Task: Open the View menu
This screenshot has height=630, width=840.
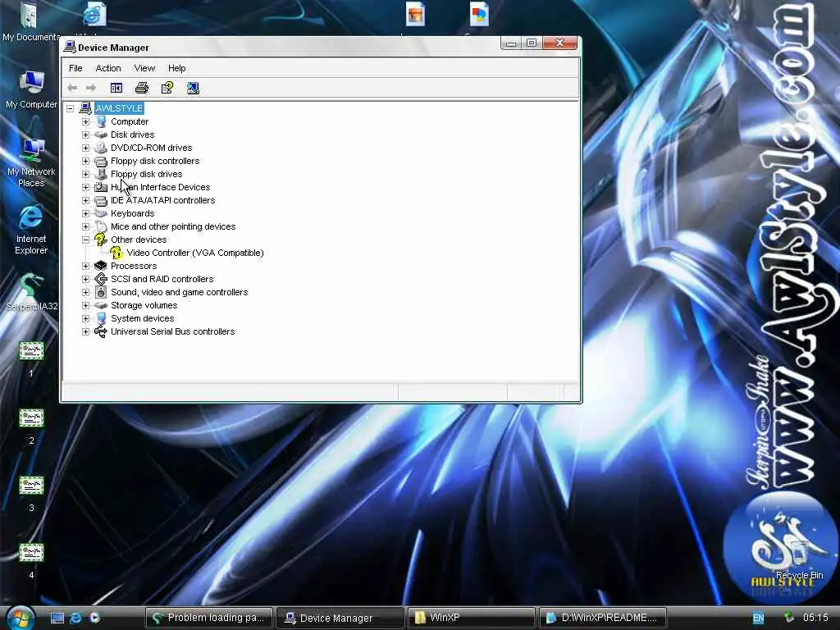Action: coord(144,68)
